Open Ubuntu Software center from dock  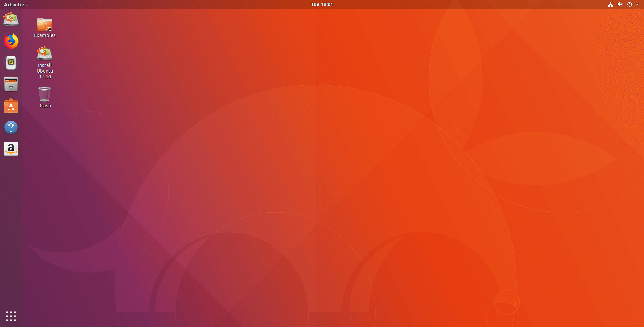(x=11, y=106)
